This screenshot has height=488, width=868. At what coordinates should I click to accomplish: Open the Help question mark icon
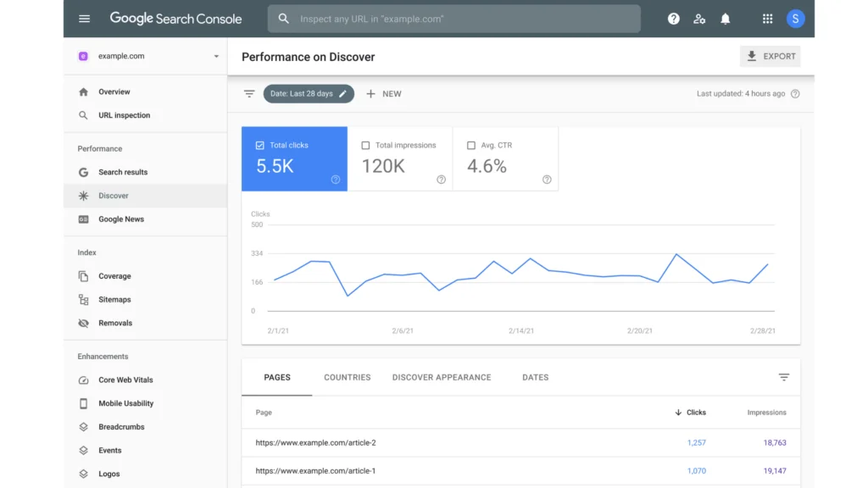[x=673, y=19]
